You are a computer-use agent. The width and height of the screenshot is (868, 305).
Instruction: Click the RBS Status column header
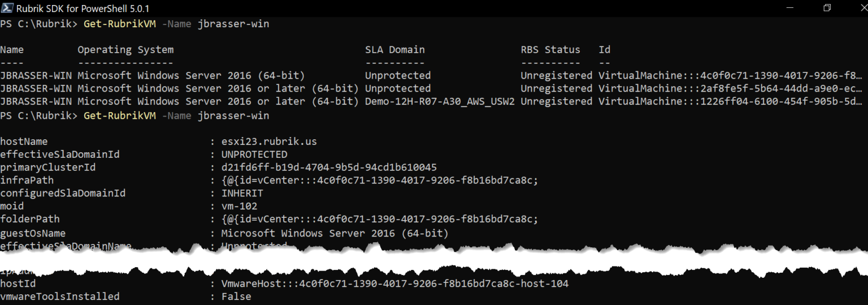pos(550,50)
